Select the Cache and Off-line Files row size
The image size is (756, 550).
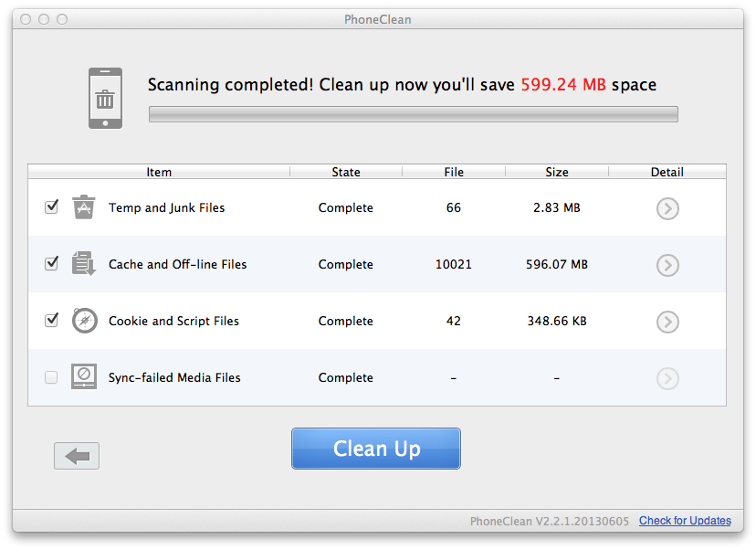point(557,265)
